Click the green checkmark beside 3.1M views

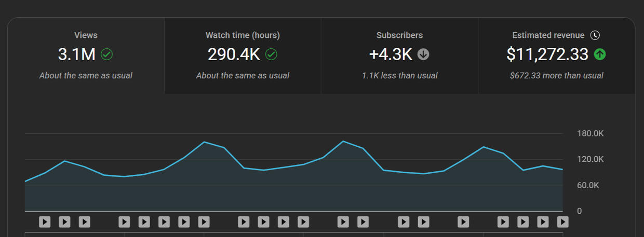107,54
